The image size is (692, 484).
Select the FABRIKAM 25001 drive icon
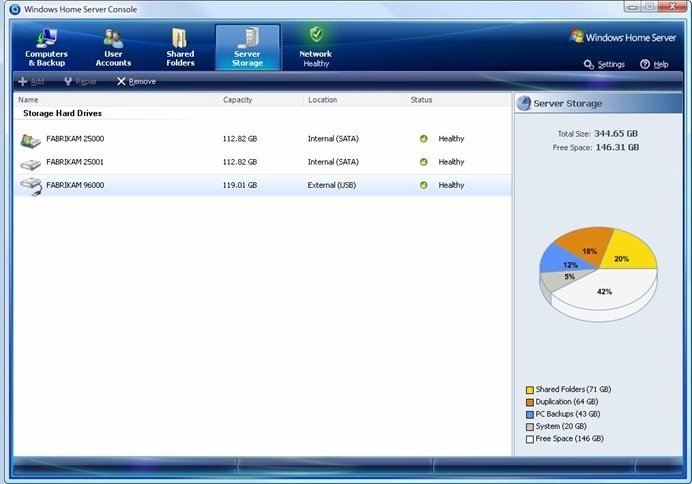tap(30, 165)
